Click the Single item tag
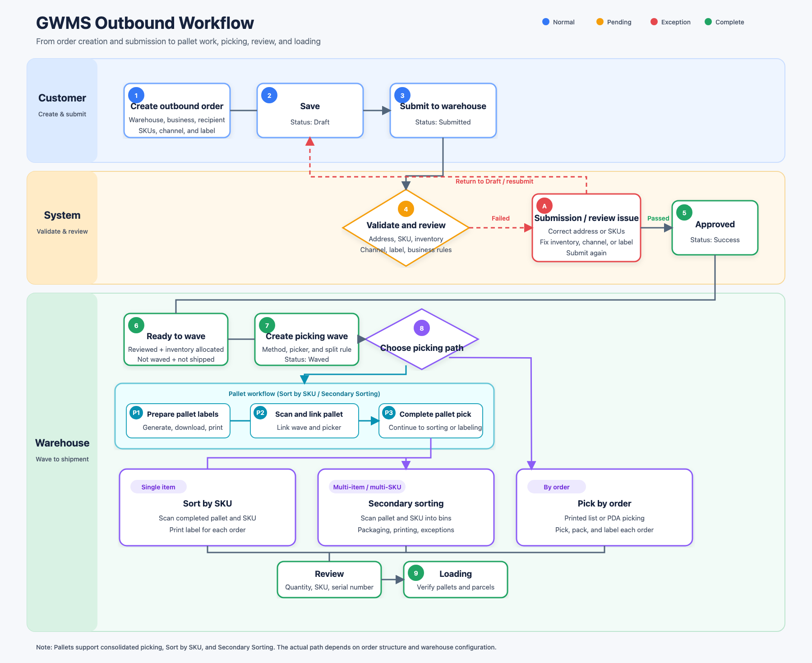The image size is (812, 663). [x=158, y=487]
